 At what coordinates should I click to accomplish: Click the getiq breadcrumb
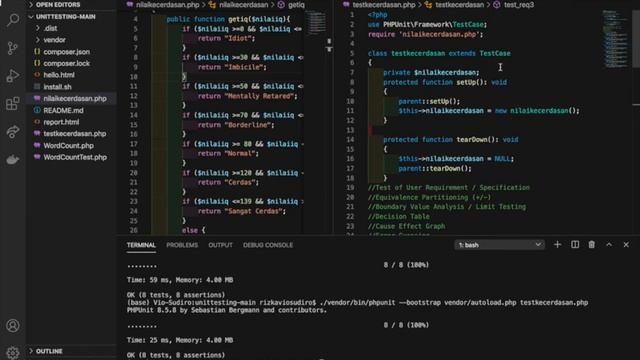(296, 5)
